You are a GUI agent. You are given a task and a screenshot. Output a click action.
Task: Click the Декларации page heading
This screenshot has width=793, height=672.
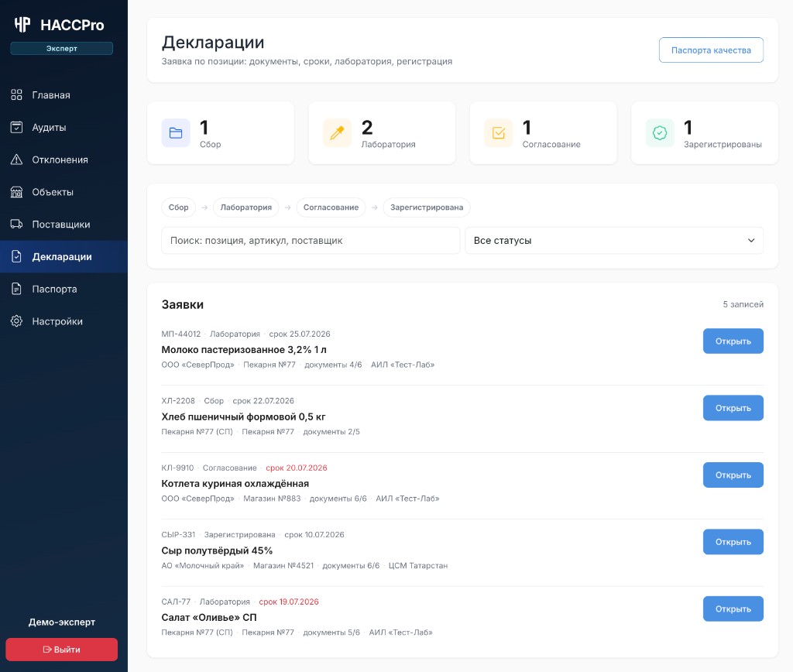pyautogui.click(x=213, y=43)
